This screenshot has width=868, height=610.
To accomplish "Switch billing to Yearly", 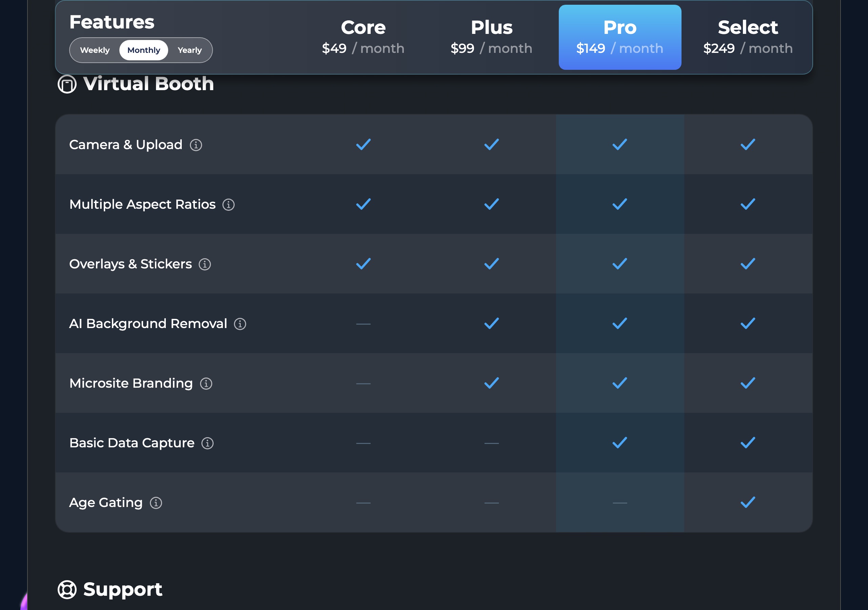I will 190,50.
